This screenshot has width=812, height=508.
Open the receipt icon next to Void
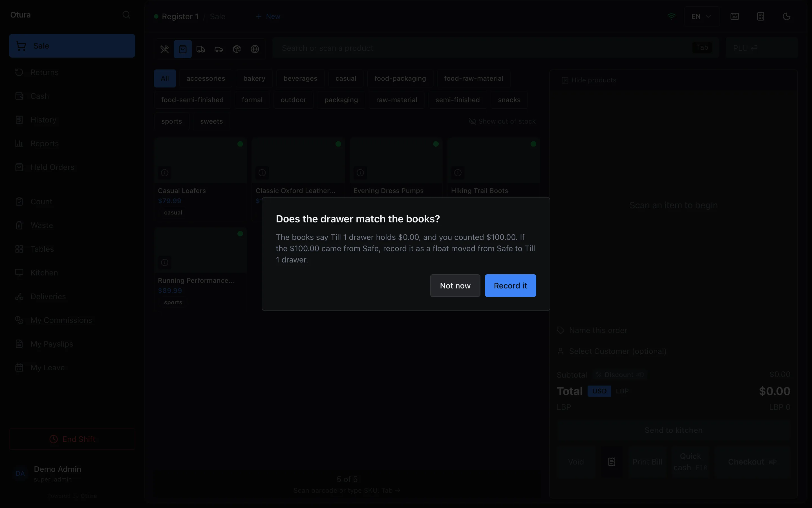(x=612, y=462)
